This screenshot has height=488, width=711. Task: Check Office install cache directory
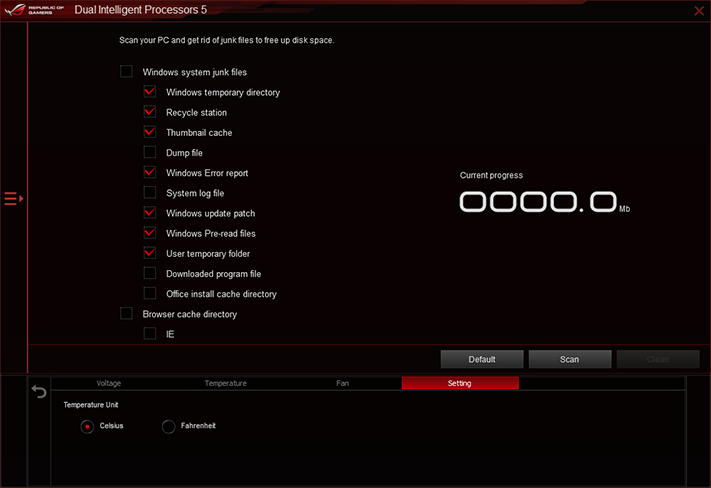coord(150,293)
